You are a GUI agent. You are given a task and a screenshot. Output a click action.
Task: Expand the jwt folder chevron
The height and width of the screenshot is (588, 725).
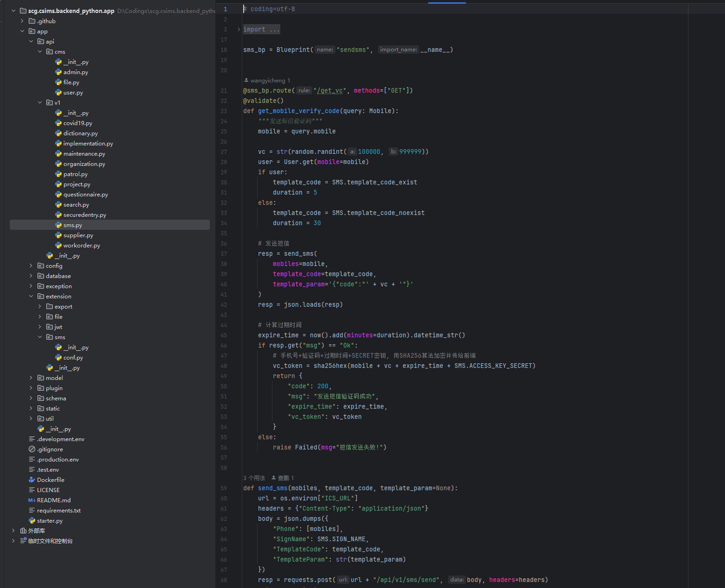coord(40,327)
